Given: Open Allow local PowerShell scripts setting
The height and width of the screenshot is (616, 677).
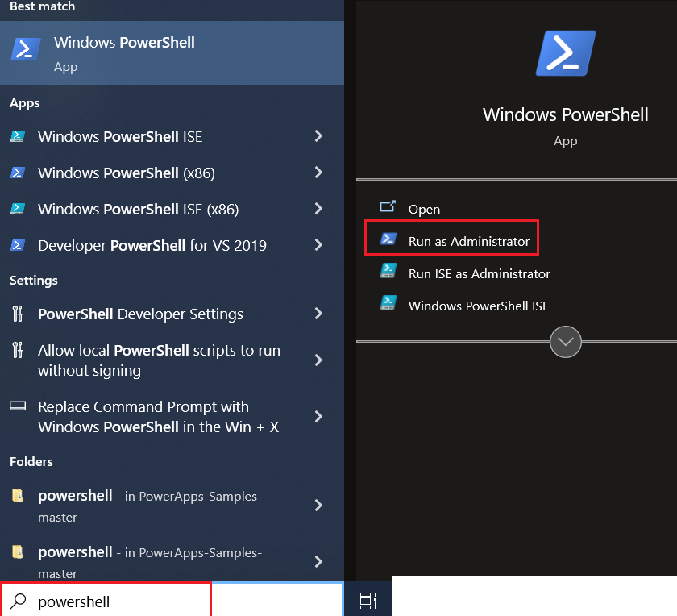Looking at the screenshot, I should click(158, 360).
